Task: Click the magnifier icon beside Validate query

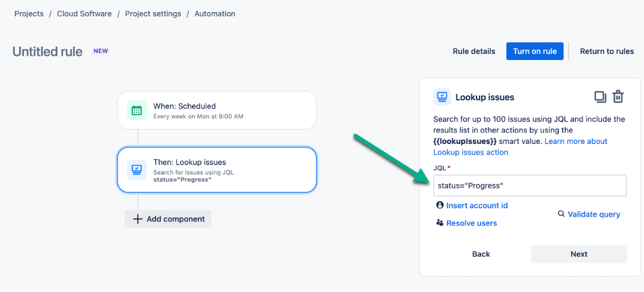Action: [561, 214]
